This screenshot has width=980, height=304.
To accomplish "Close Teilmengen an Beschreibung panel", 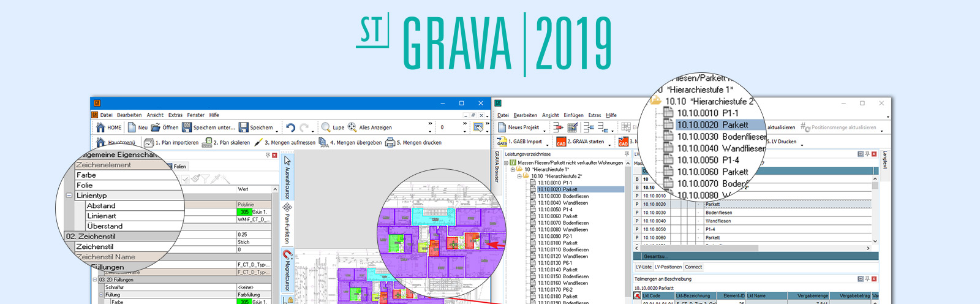I will pyautogui.click(x=874, y=279).
